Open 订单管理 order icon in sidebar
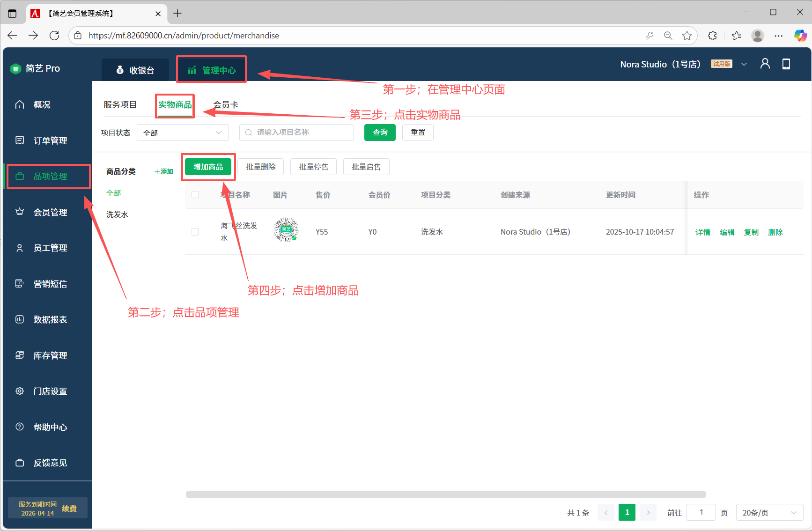 coord(20,140)
